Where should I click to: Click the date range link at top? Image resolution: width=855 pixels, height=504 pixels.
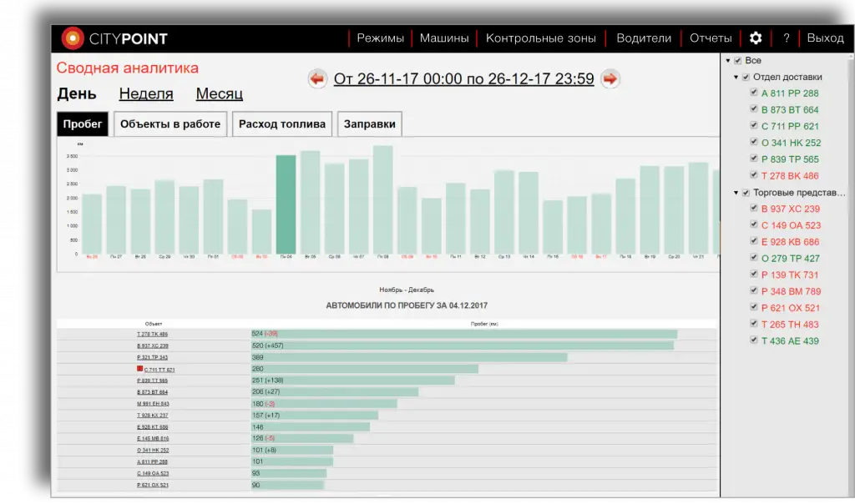click(463, 79)
